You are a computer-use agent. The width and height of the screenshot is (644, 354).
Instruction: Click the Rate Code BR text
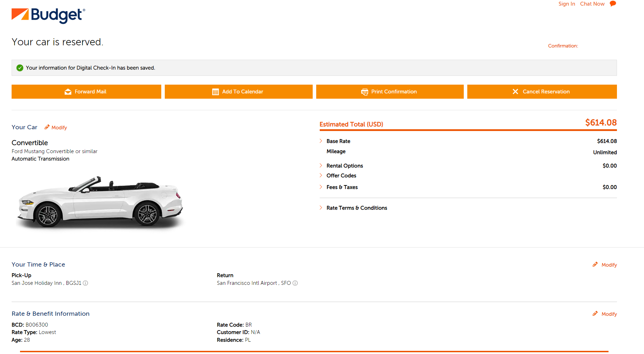234,325
